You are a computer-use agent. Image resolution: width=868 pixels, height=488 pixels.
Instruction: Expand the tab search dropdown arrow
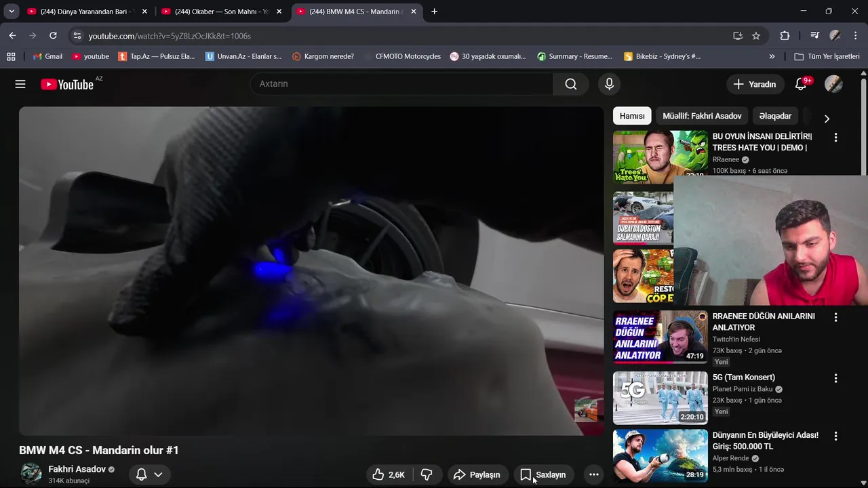(12, 12)
